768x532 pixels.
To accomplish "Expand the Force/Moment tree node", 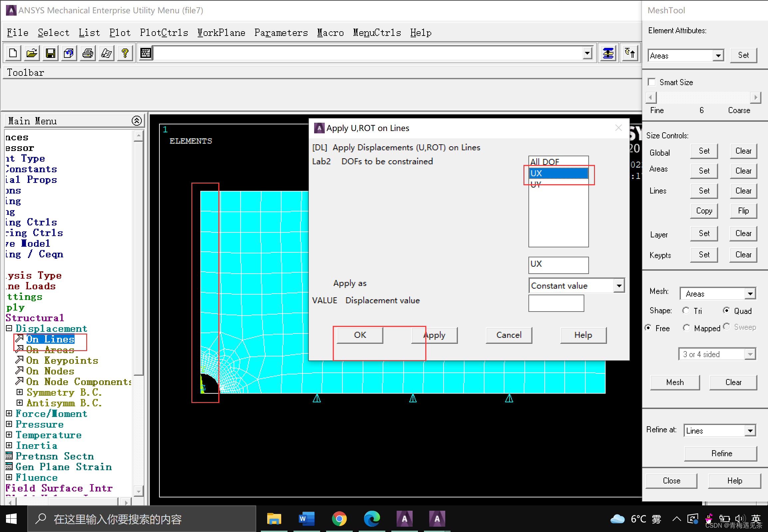I will pos(9,414).
